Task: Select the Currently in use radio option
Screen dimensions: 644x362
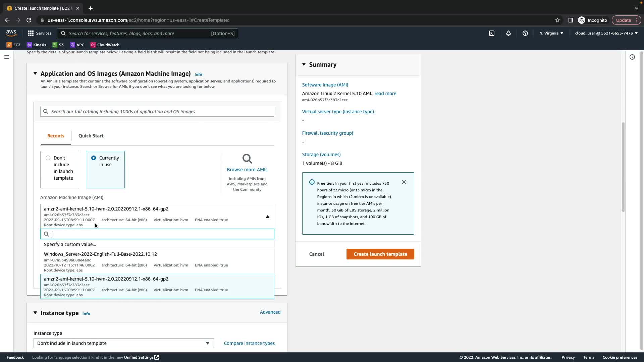Action: (x=94, y=158)
